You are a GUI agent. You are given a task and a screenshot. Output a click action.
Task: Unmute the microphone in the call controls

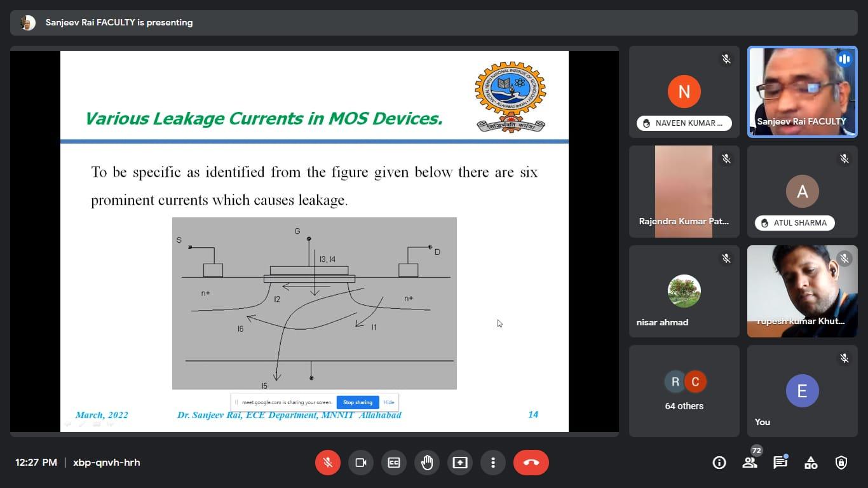point(328,463)
